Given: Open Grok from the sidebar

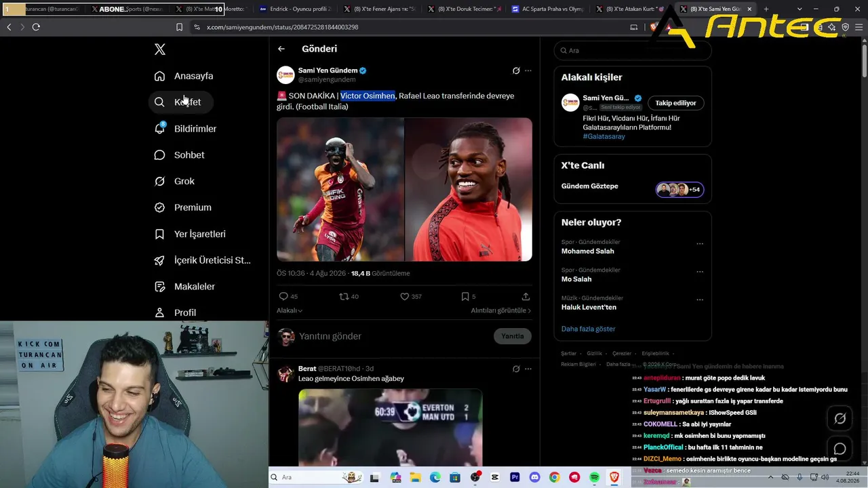Looking at the screenshot, I should click(x=174, y=182).
